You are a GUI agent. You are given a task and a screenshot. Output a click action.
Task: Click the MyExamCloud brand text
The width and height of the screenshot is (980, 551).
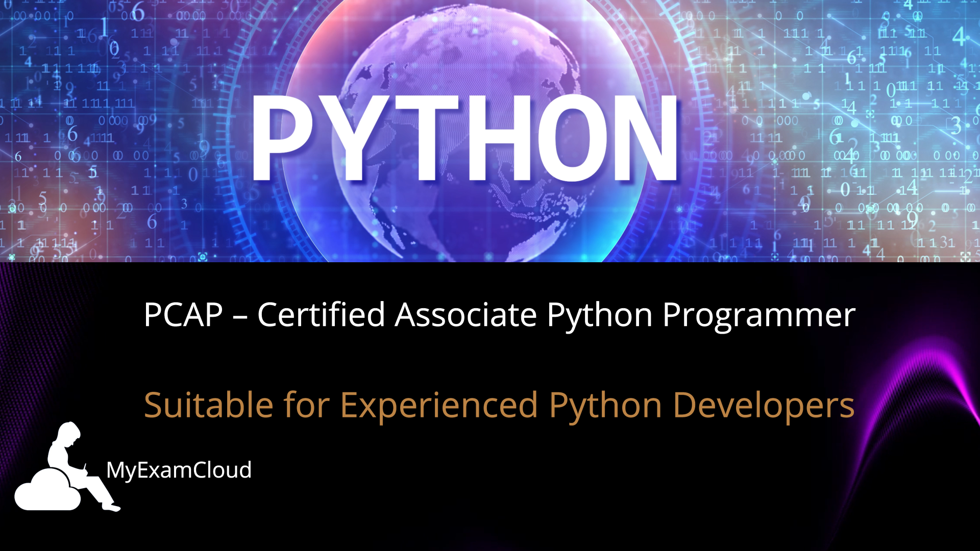point(179,470)
